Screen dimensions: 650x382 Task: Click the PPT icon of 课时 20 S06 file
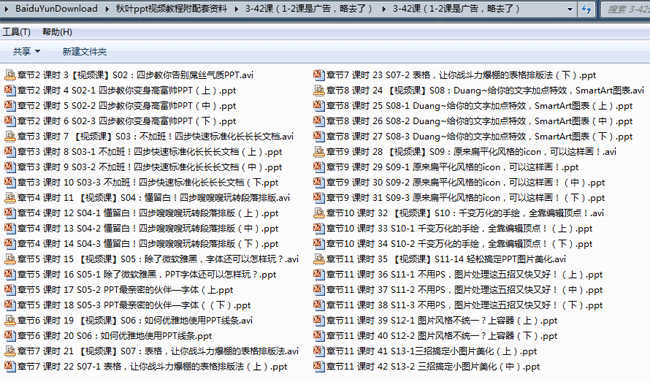coord(10,336)
